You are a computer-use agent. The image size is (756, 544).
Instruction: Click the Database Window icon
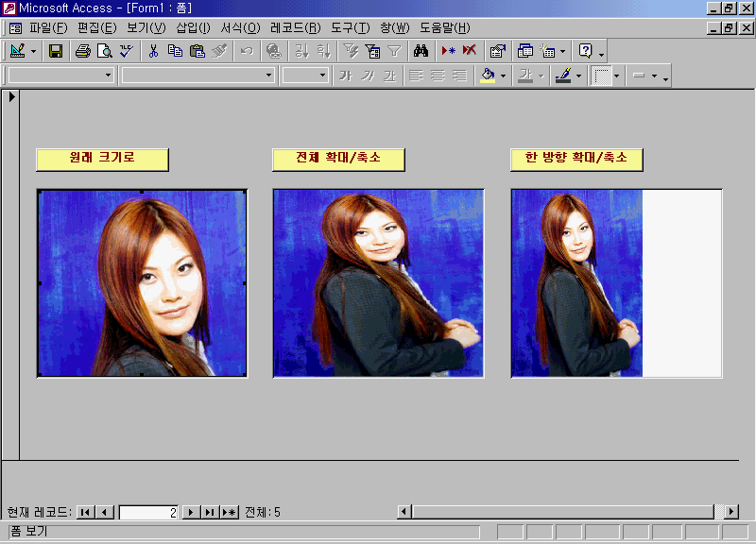(525, 51)
